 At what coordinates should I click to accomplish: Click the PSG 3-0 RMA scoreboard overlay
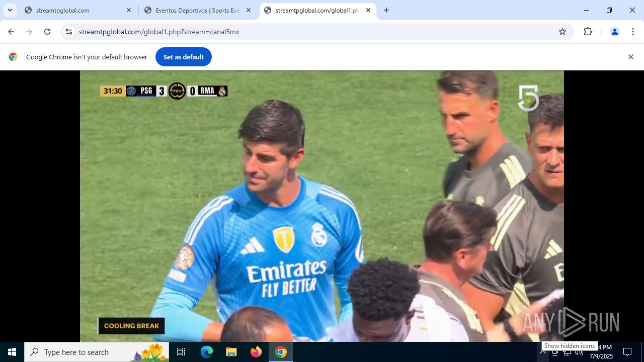click(x=164, y=91)
